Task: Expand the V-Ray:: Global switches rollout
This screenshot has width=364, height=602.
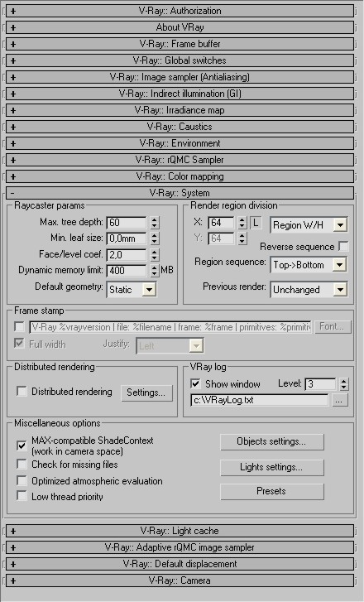Action: (180, 60)
